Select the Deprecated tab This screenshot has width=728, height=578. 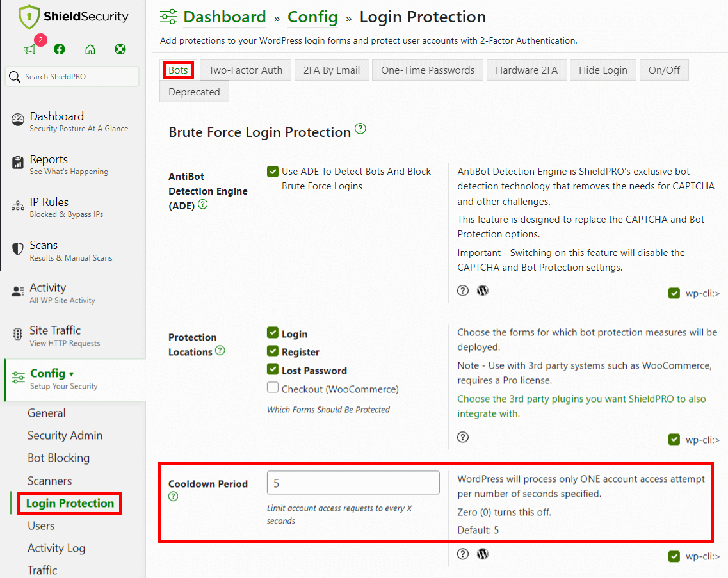194,92
